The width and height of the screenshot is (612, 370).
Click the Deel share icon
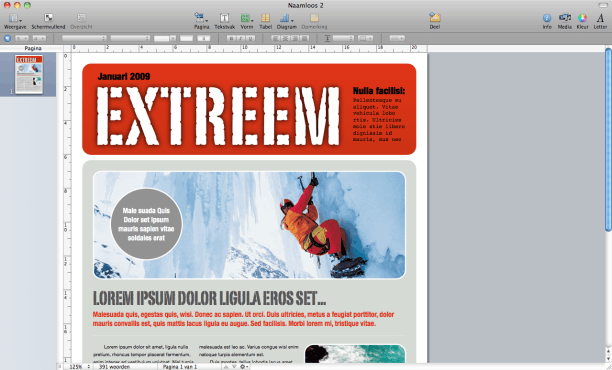tap(435, 18)
